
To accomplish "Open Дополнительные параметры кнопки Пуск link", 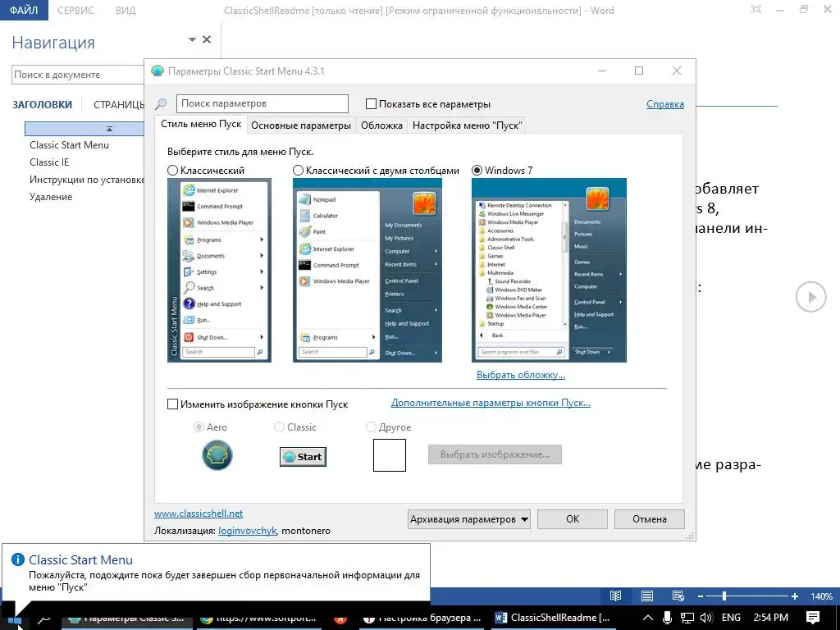I will [491, 403].
